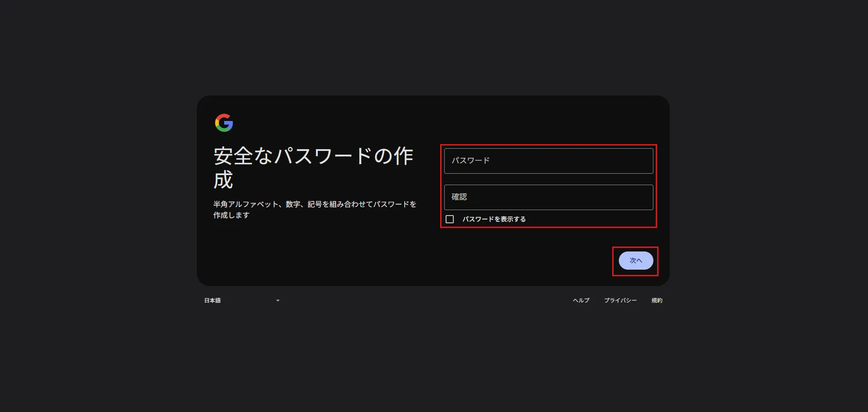Click the Google G logo
This screenshot has height=412, width=868.
pyautogui.click(x=224, y=123)
